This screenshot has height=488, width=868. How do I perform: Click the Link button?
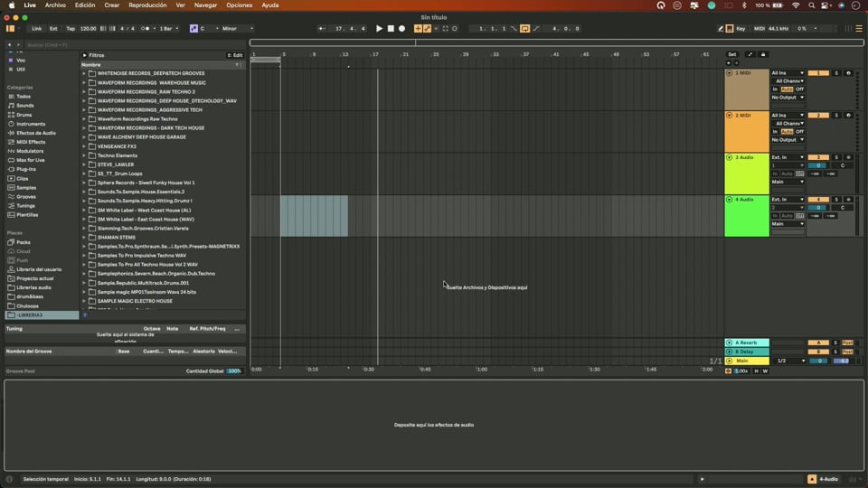pos(36,28)
